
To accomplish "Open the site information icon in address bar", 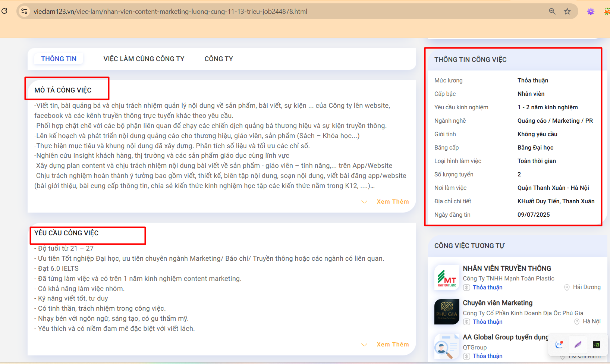I will coord(24,11).
